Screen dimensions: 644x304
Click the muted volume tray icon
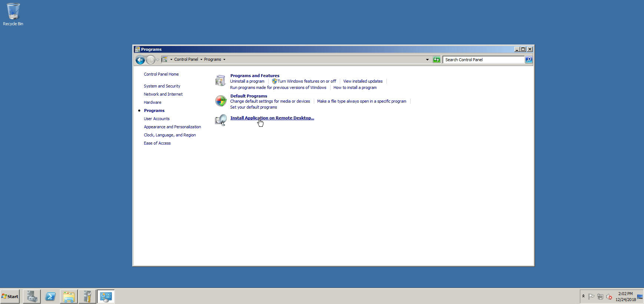tap(609, 297)
